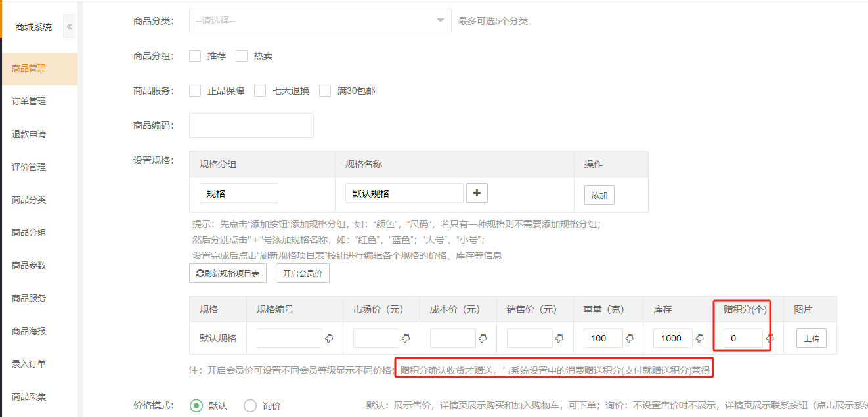
Task: Enable the 热卖 checkbox
Action: point(242,56)
